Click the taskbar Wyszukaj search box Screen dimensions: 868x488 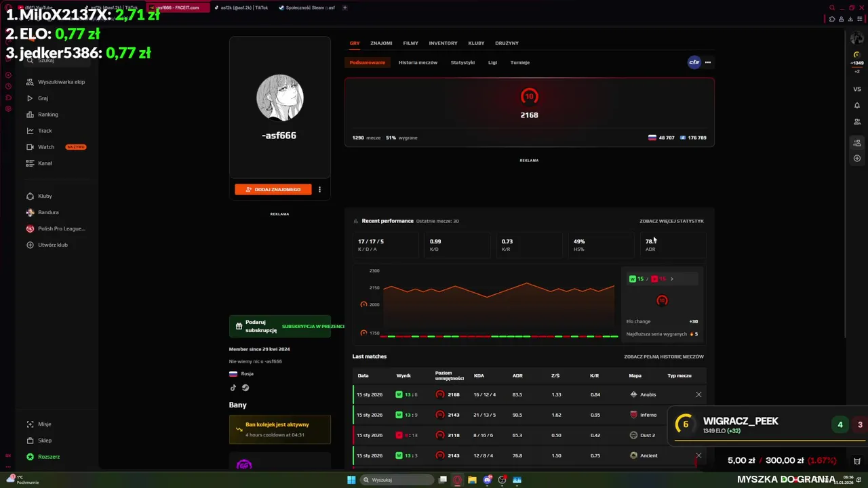coord(397,480)
